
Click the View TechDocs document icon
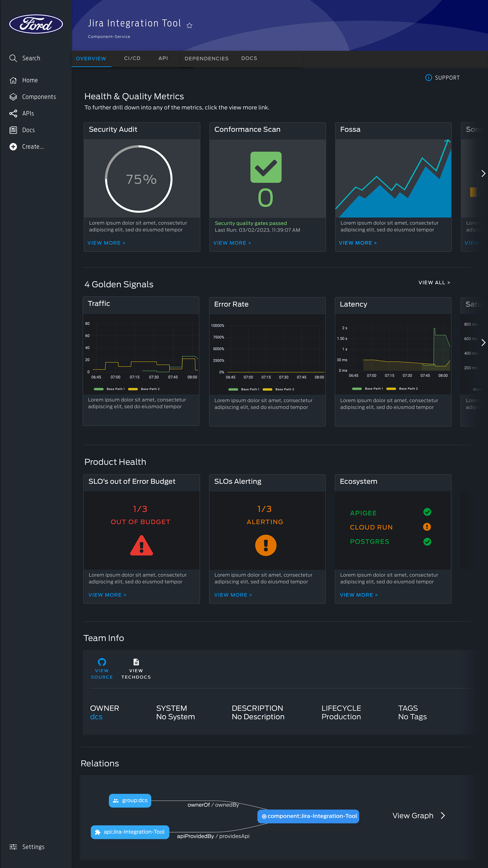[x=136, y=662]
